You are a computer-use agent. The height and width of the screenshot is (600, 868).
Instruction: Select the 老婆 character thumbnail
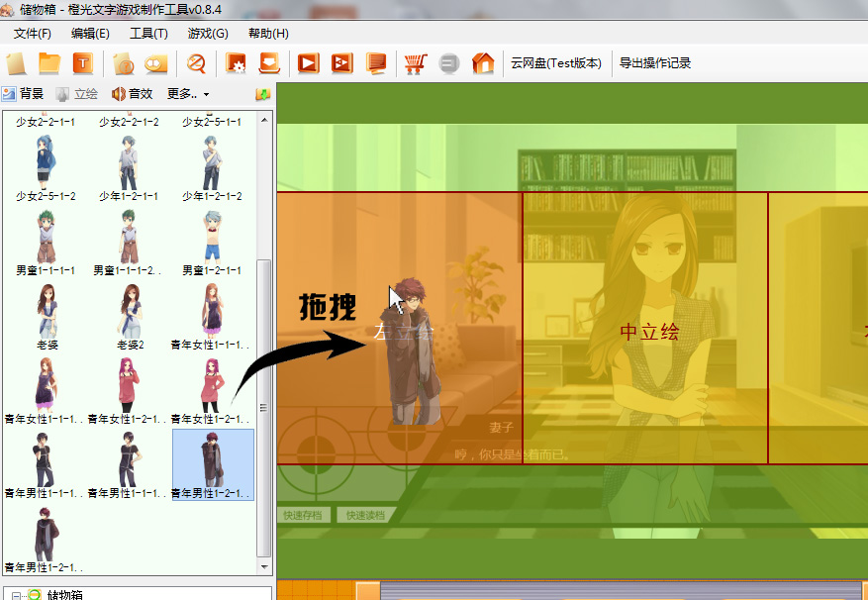(48, 316)
